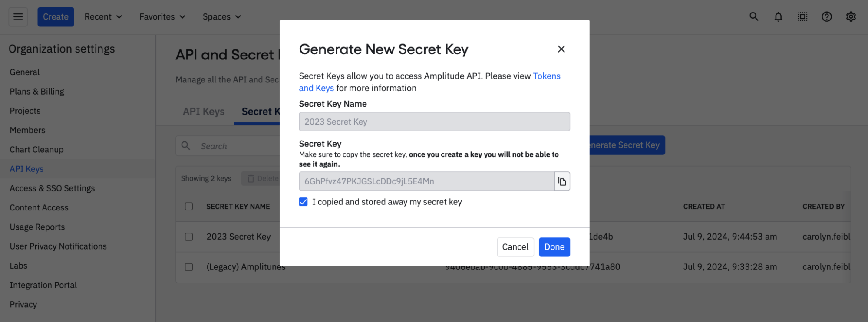Copy the secret key to clipboard
The width and height of the screenshot is (868, 322).
tap(562, 181)
